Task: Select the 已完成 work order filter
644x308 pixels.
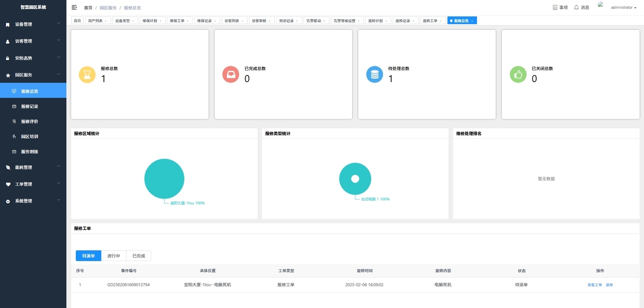Action: coord(139,256)
